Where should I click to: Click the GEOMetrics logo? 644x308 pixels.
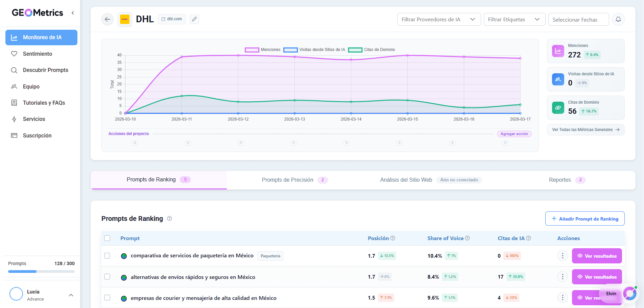pos(38,13)
